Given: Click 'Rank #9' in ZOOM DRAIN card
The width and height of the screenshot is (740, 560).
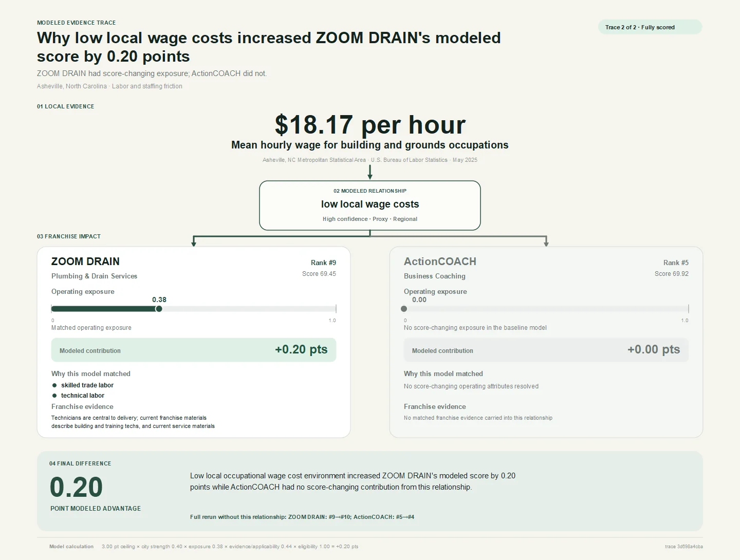Looking at the screenshot, I should coord(323,263).
